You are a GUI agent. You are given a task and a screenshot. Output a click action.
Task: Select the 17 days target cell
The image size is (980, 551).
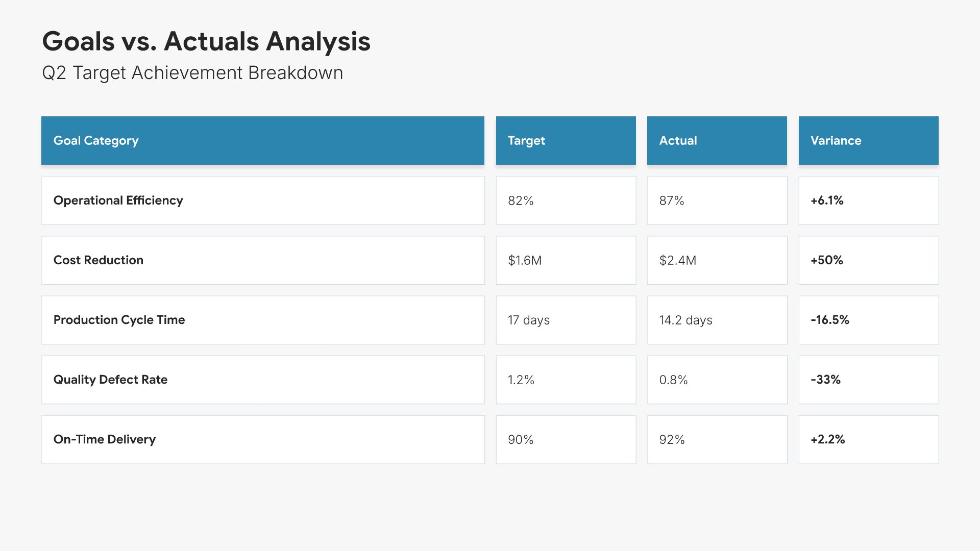[x=529, y=320]
